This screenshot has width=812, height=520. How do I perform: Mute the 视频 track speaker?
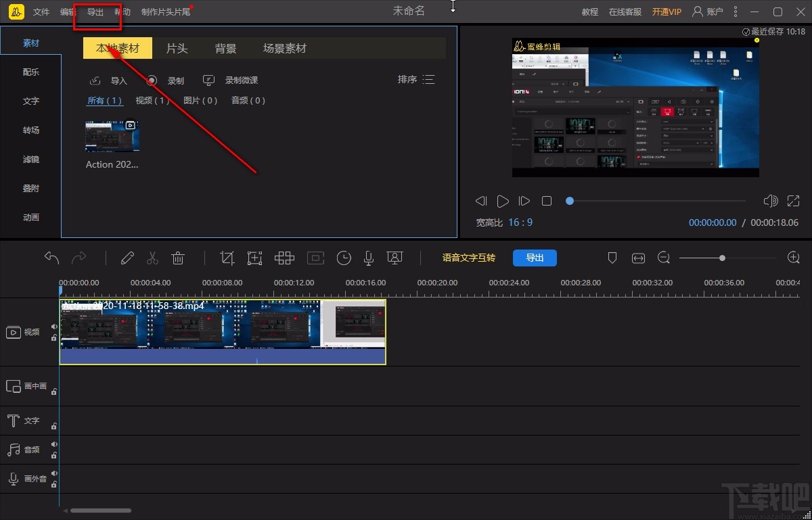(x=53, y=327)
